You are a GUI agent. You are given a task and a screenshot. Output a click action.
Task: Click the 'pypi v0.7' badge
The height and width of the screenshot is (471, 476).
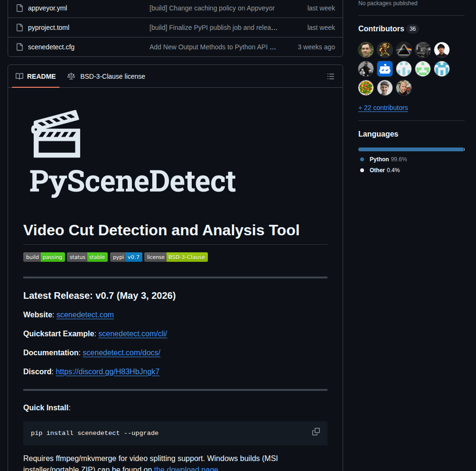126,257
